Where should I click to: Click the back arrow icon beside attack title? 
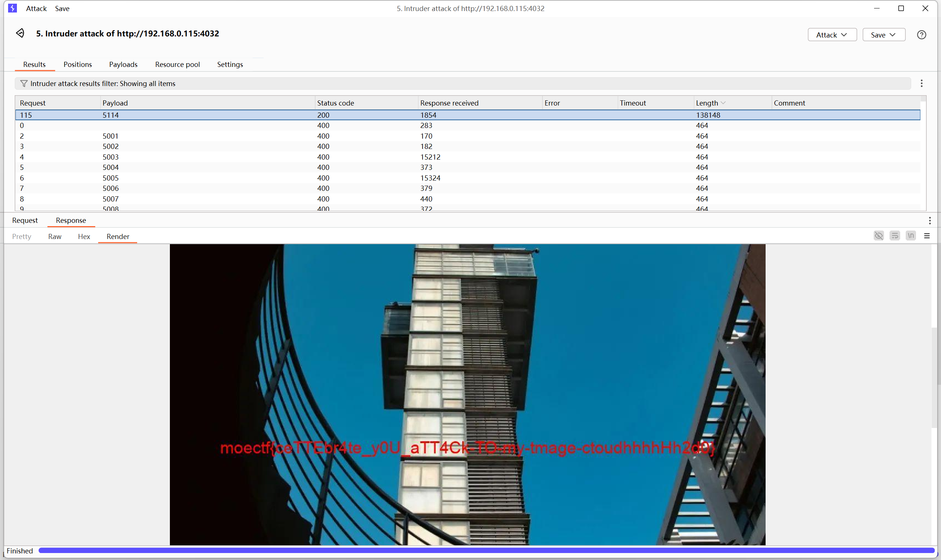point(20,33)
